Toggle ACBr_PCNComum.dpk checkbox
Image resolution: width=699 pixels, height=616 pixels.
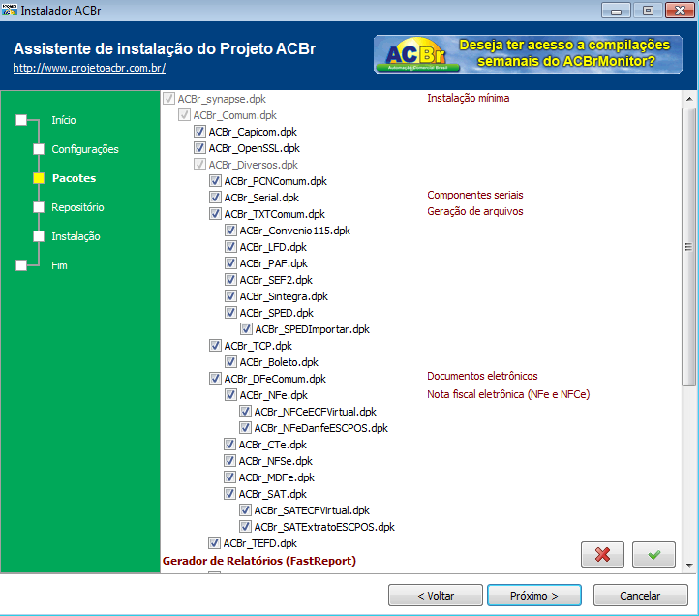tap(215, 181)
